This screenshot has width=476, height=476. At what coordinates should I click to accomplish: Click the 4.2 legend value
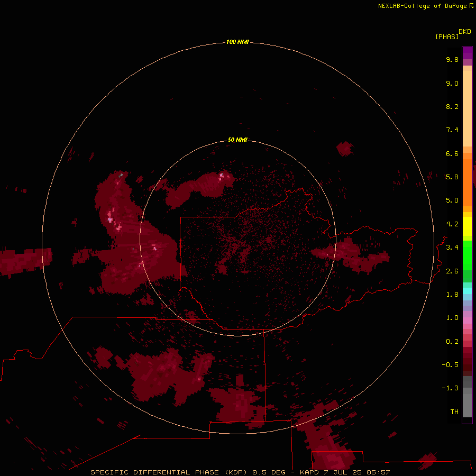click(452, 224)
